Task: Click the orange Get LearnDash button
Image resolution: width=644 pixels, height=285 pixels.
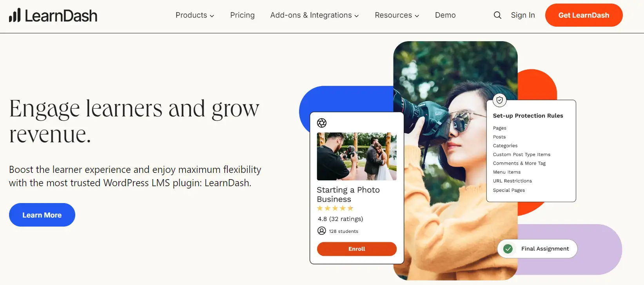Action: (x=584, y=15)
